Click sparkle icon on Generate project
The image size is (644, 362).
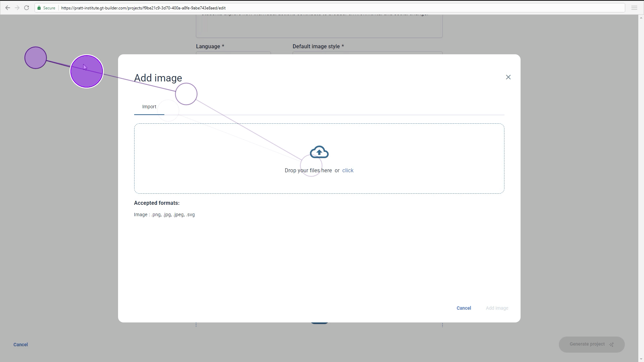point(611,345)
